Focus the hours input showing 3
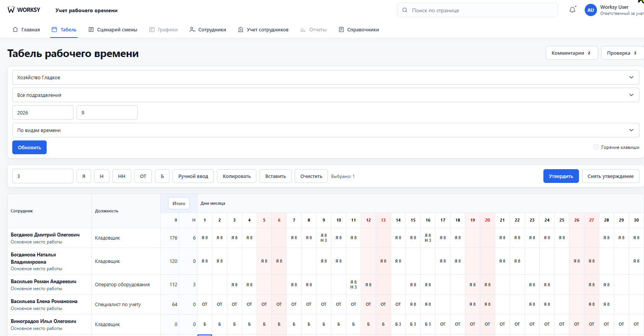 pos(43,176)
